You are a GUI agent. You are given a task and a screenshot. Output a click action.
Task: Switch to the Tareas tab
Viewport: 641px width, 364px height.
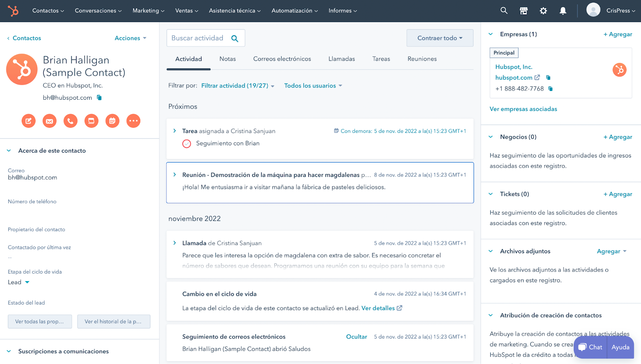pos(381,59)
